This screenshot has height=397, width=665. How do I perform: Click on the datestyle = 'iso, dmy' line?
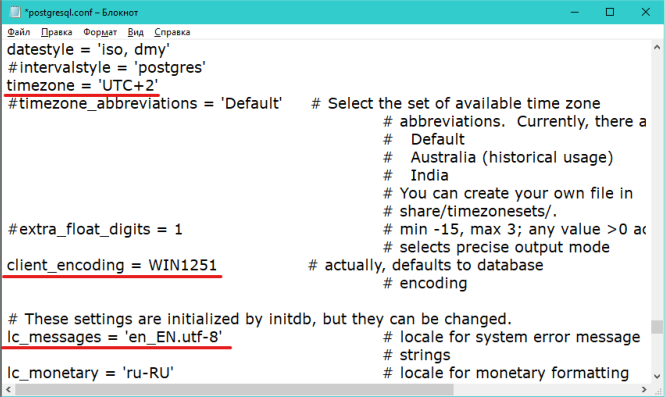[88, 50]
